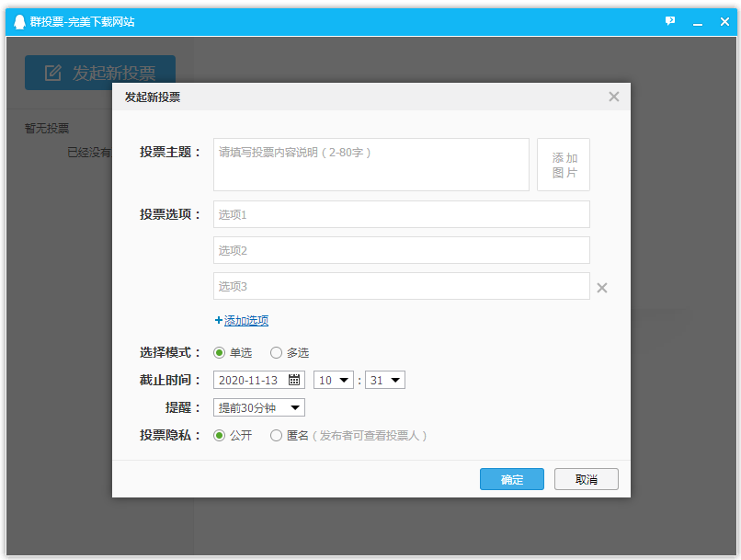Switch voting mode to 多选
Image resolution: width=741 pixels, height=560 pixels.
click(x=275, y=352)
